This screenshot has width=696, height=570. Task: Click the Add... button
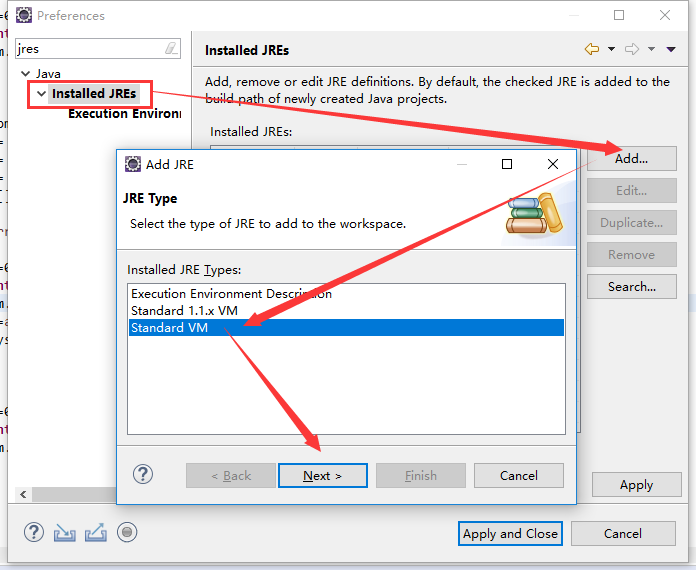(x=632, y=158)
